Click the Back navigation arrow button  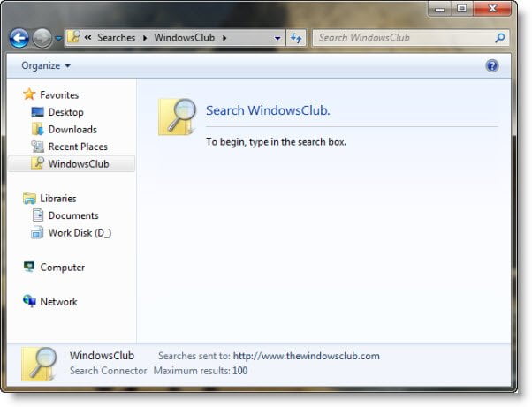[19, 38]
